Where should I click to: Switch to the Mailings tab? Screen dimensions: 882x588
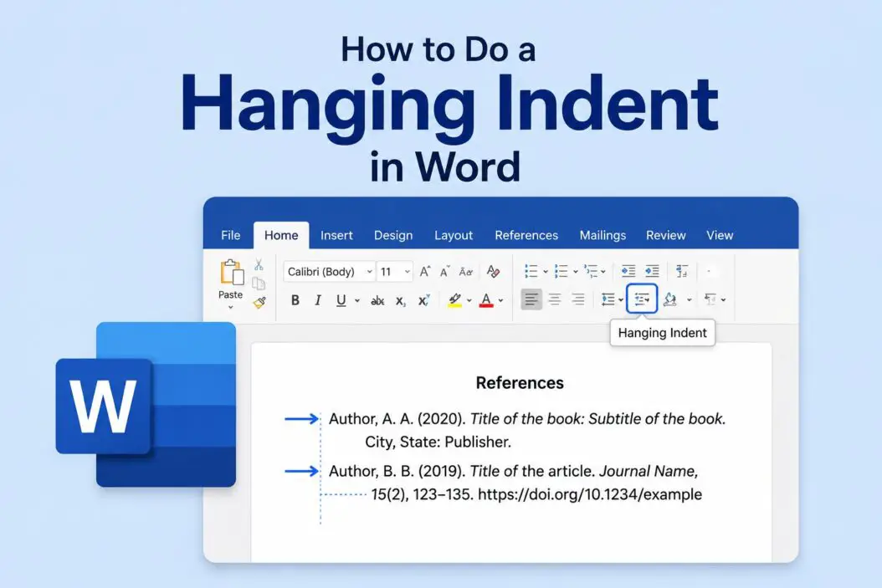tap(603, 235)
